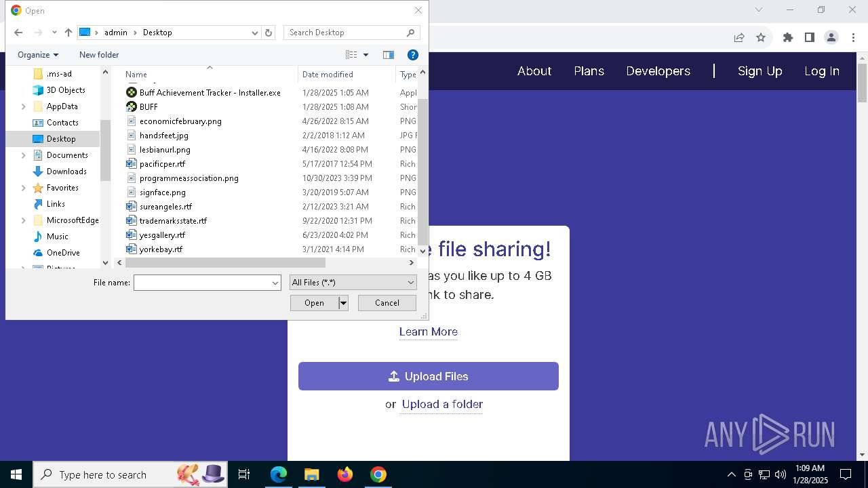868x488 pixels.
Task: Open the All Files type dropdown
Action: [353, 283]
